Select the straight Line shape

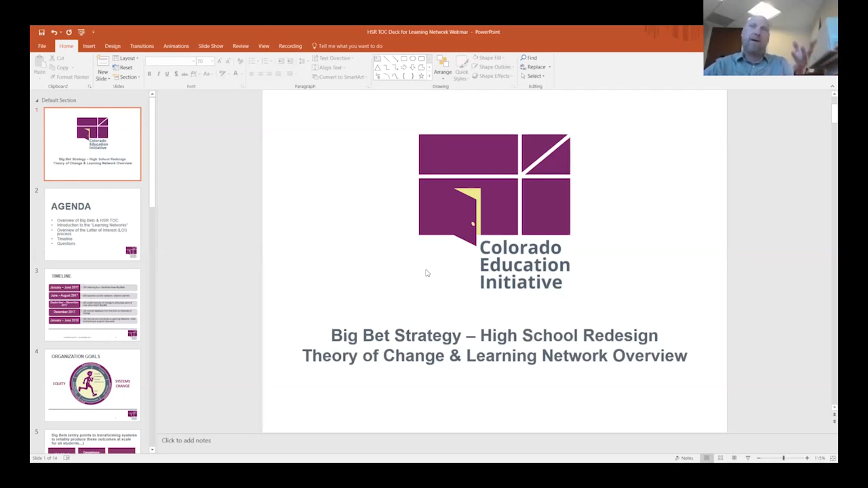[x=386, y=59]
